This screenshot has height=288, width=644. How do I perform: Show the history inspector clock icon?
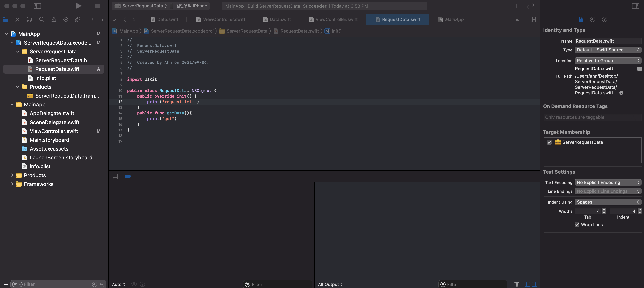592,19
